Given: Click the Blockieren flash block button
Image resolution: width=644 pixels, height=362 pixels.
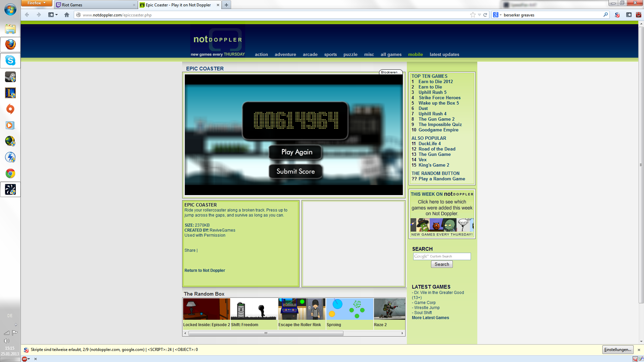Looking at the screenshot, I should pyautogui.click(x=391, y=72).
